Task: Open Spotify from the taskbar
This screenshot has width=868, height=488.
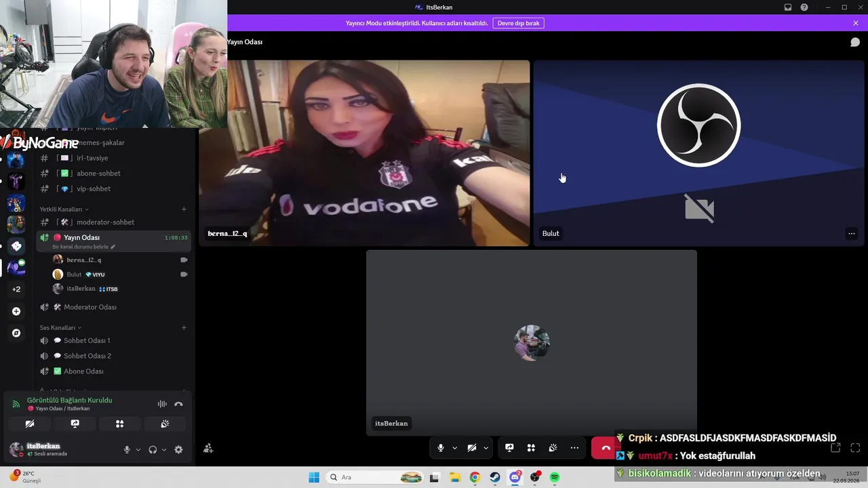Action: (555, 477)
